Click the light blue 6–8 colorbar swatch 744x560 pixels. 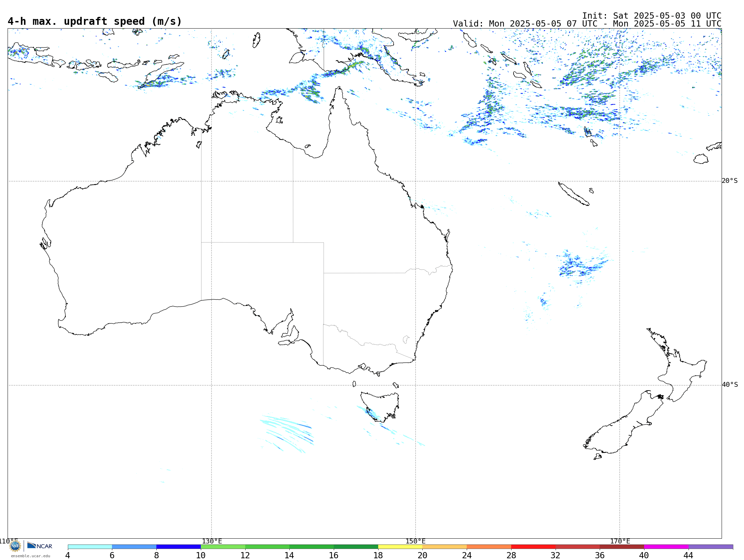[x=134, y=547]
